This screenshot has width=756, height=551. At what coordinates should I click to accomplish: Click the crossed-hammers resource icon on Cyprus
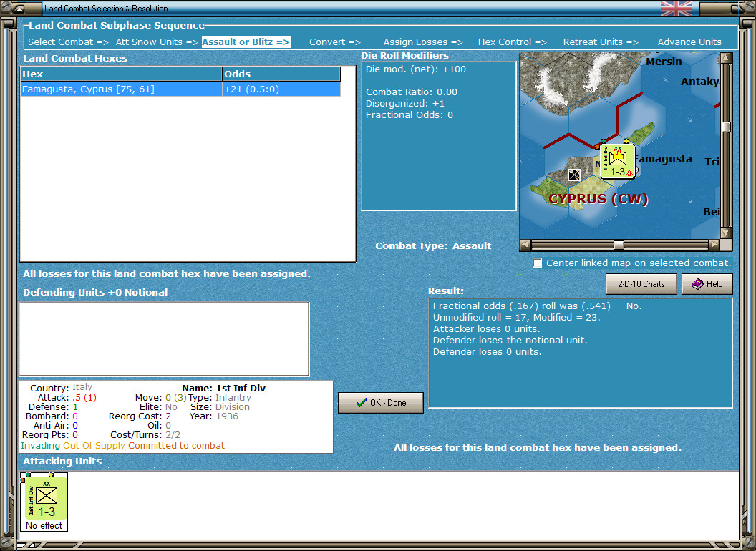pos(573,174)
